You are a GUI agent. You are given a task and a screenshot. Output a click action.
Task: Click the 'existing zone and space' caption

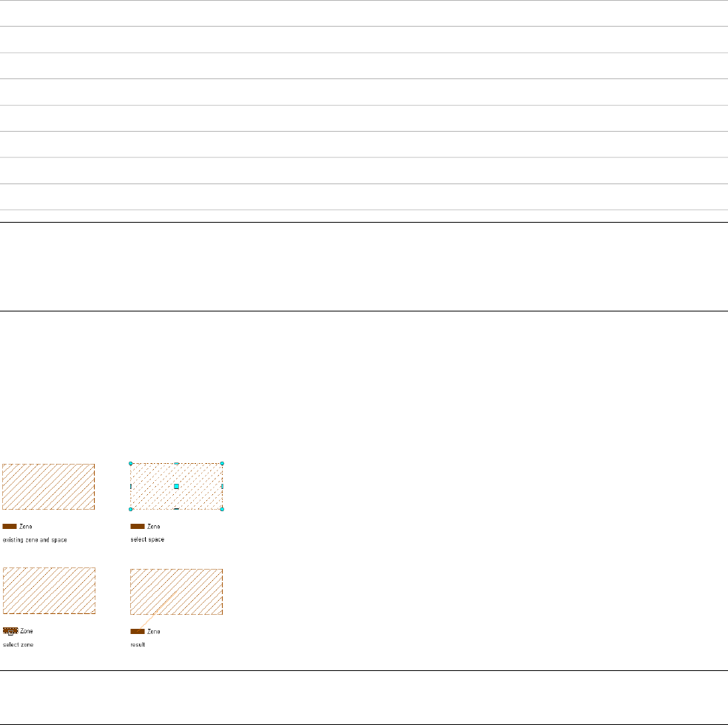tap(36, 539)
